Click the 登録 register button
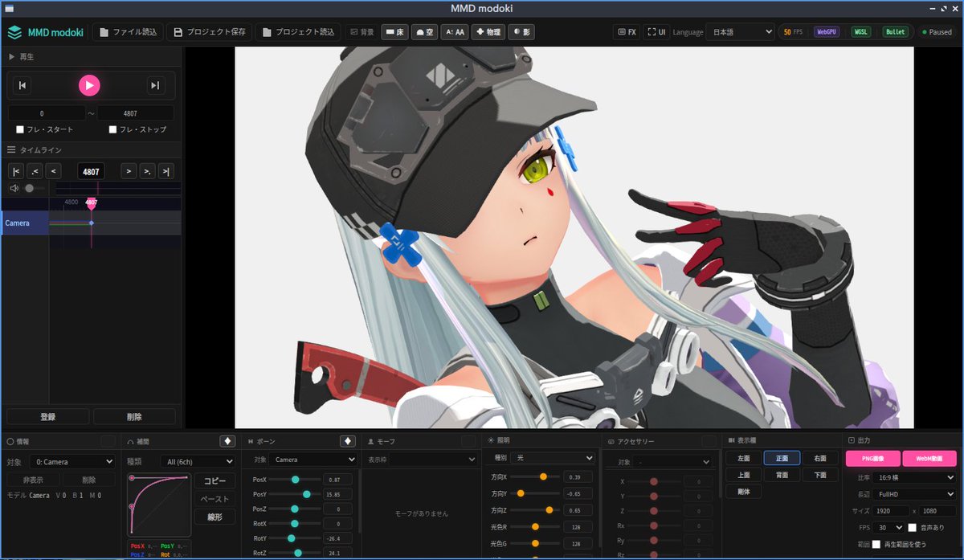 (x=47, y=417)
